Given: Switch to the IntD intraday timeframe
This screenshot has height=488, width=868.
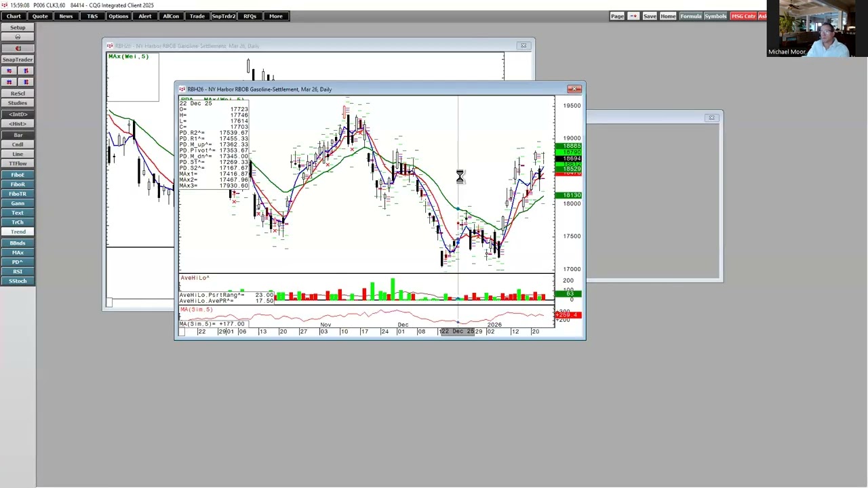Looking at the screenshot, I should point(18,114).
